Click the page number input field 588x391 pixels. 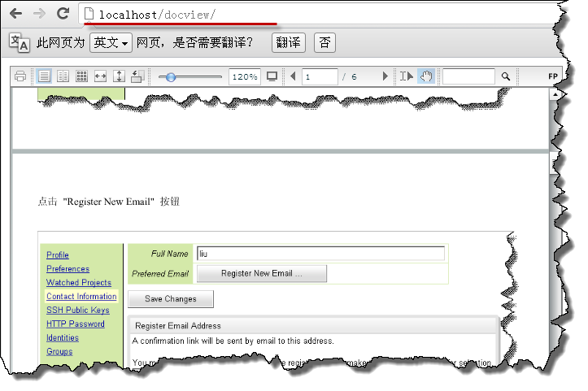tap(319, 76)
